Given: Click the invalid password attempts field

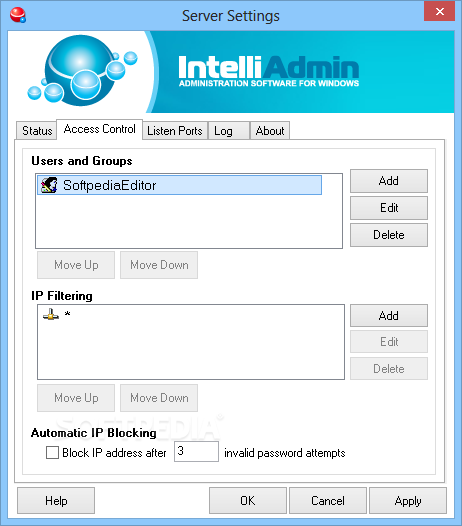Looking at the screenshot, I should point(196,452).
